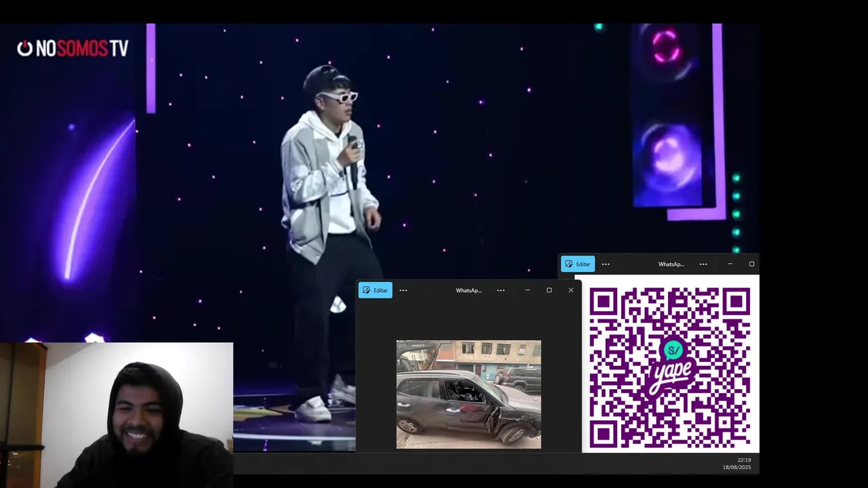This screenshot has width=868, height=488.
Task: Click the clock showing 22:19
Action: pyautogui.click(x=744, y=460)
